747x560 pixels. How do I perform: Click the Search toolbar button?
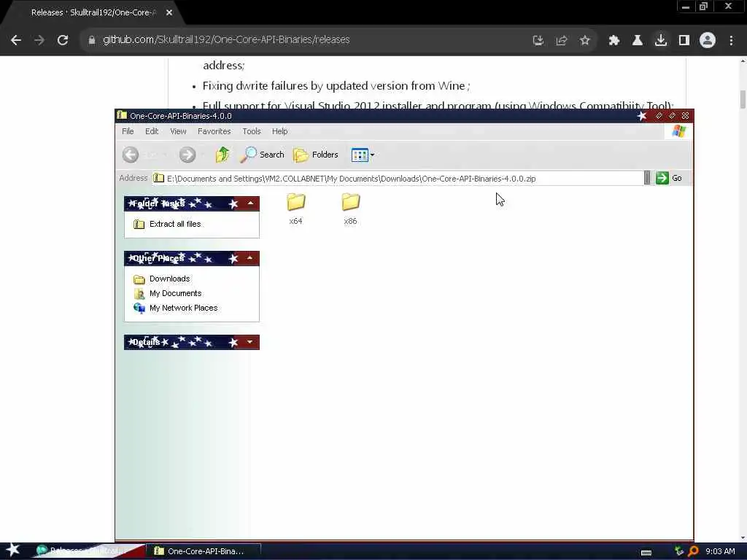262,155
